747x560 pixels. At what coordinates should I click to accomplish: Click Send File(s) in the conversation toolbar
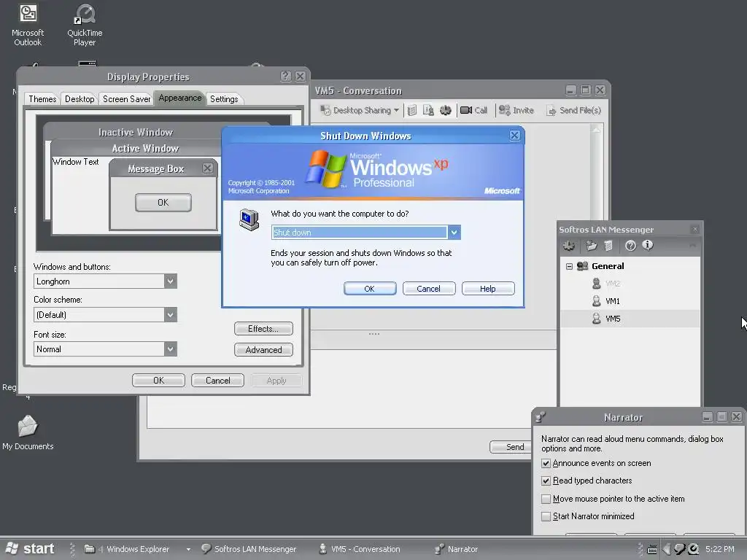point(573,111)
